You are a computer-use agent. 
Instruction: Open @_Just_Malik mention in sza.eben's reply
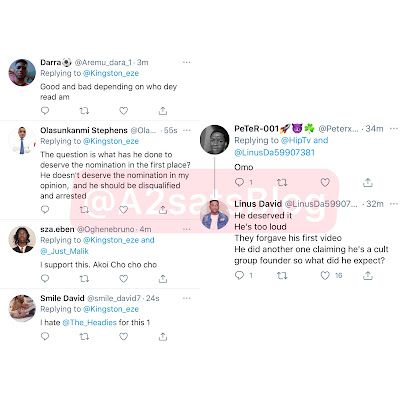click(64, 251)
